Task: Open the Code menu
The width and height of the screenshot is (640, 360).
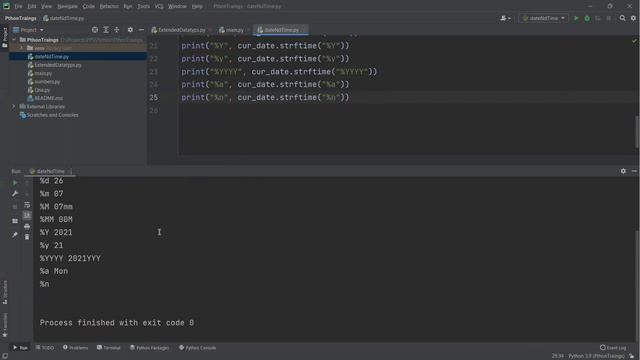Action: tap(89, 7)
